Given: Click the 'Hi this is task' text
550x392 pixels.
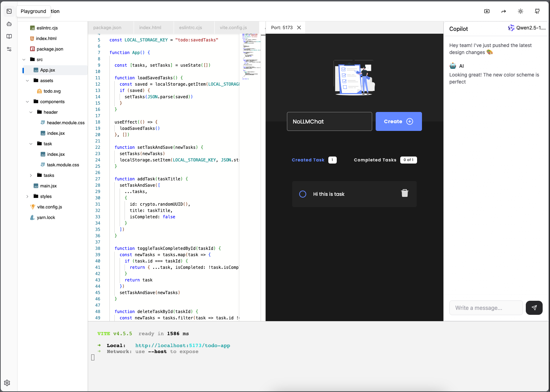Looking at the screenshot, I should pyautogui.click(x=329, y=194).
